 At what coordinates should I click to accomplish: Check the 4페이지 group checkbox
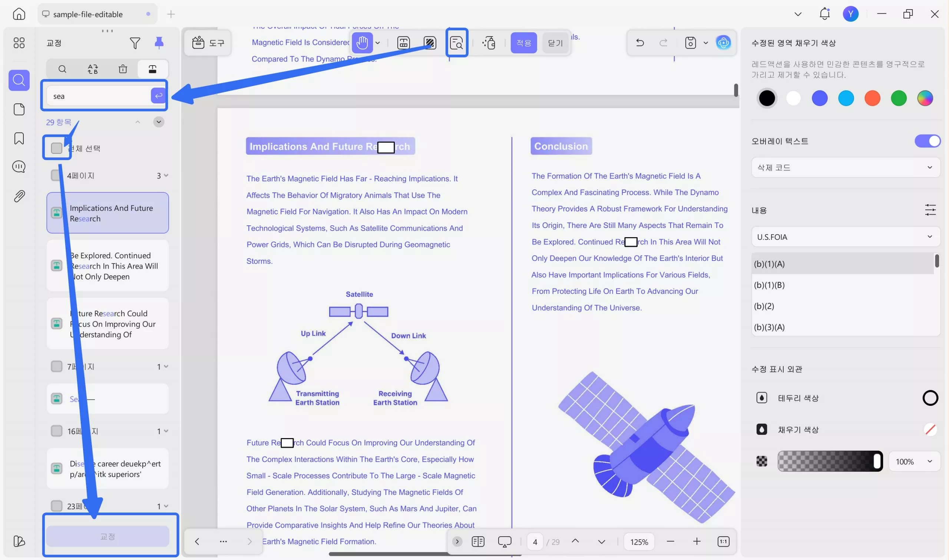point(56,175)
